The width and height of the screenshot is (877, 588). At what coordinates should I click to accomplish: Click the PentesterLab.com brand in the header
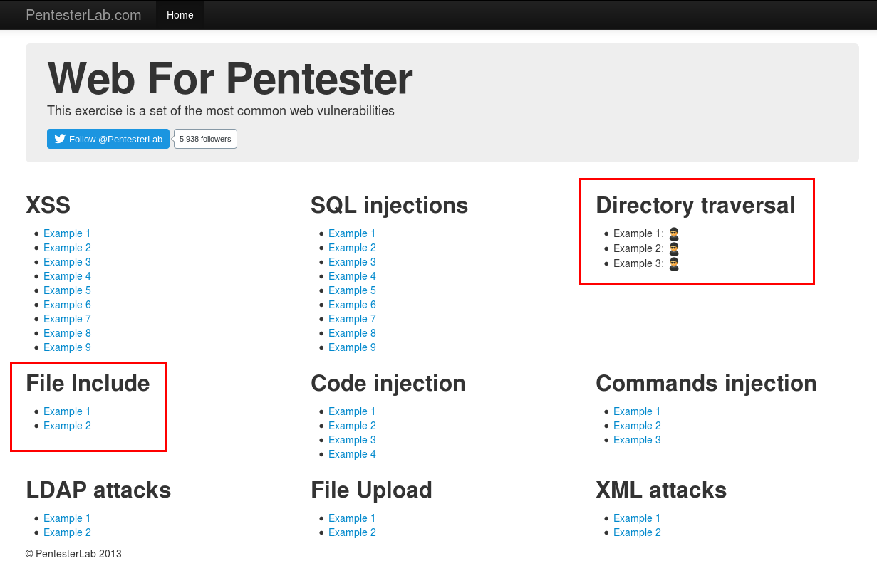click(83, 14)
